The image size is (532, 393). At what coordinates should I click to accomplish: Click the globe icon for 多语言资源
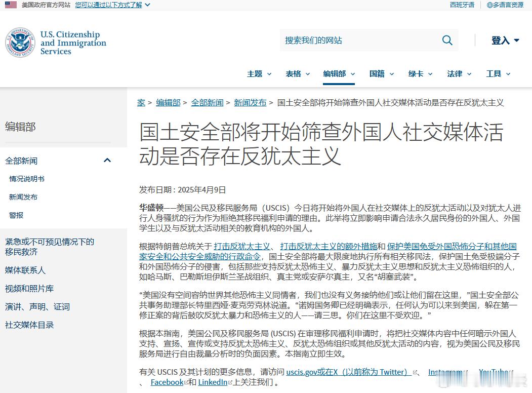click(x=489, y=5)
